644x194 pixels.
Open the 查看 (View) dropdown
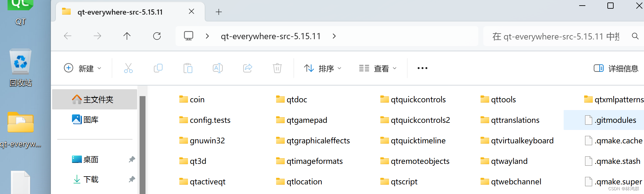point(378,68)
